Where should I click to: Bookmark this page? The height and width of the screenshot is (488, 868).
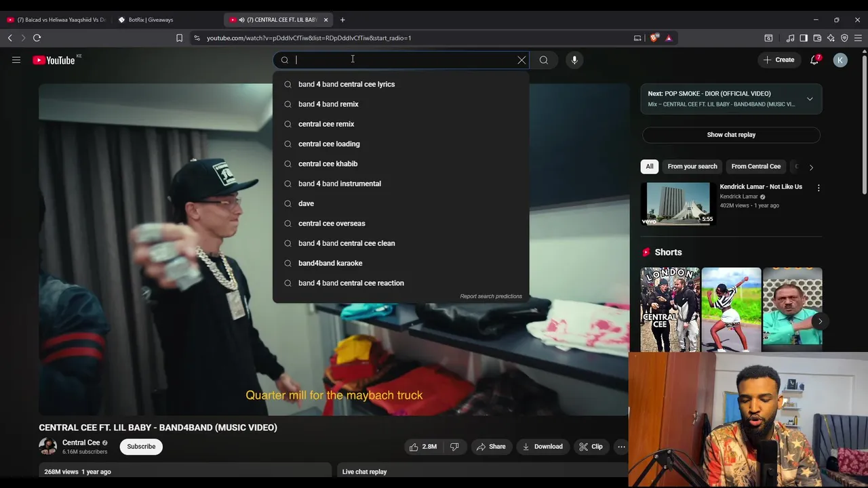point(179,38)
